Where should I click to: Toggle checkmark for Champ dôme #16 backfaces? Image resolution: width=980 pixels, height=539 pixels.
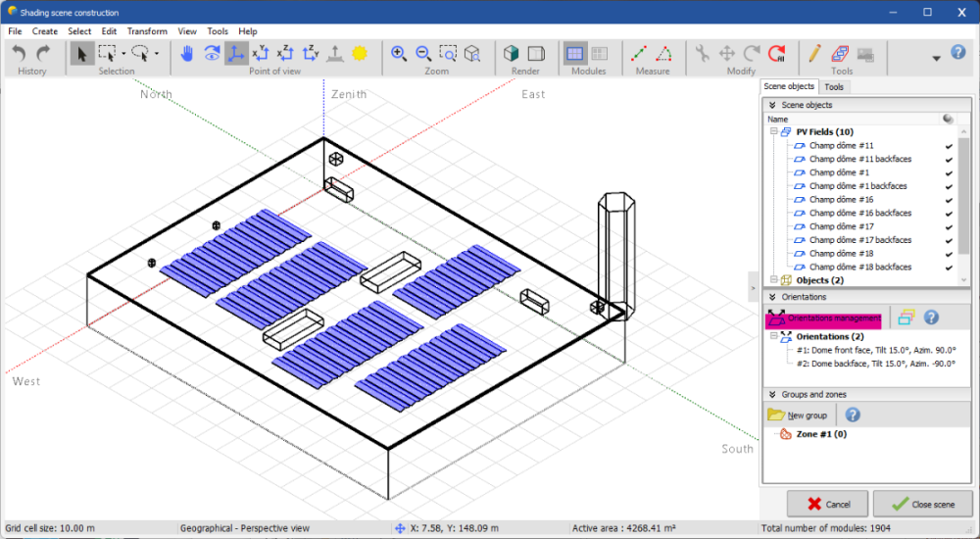tap(948, 213)
